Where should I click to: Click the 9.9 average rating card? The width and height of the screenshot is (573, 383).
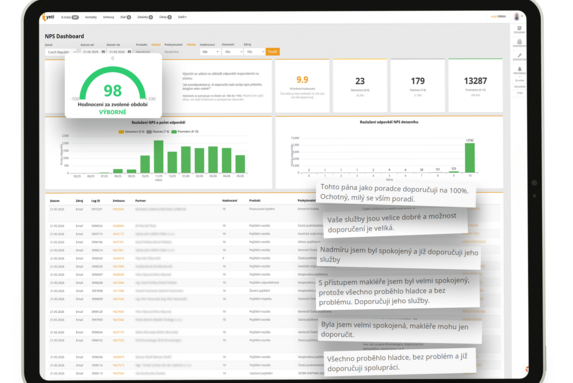[302, 85]
